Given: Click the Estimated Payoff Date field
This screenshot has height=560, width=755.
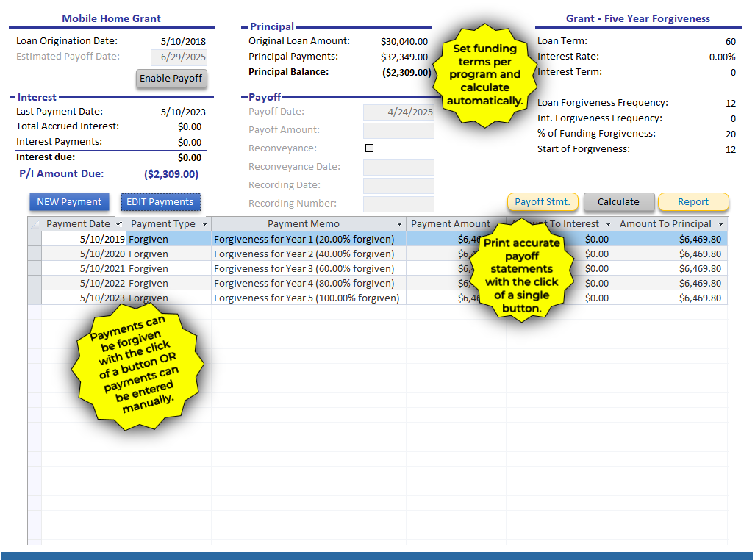Looking at the screenshot, I should [179, 57].
